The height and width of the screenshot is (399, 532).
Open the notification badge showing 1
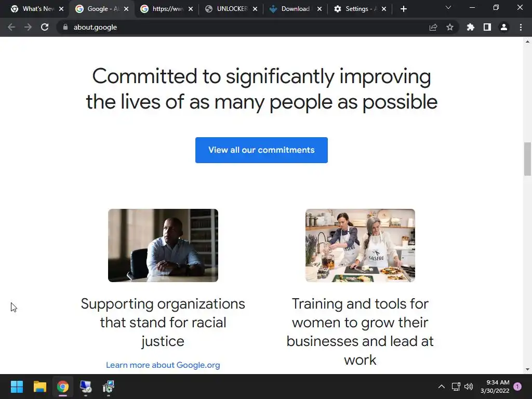517,387
